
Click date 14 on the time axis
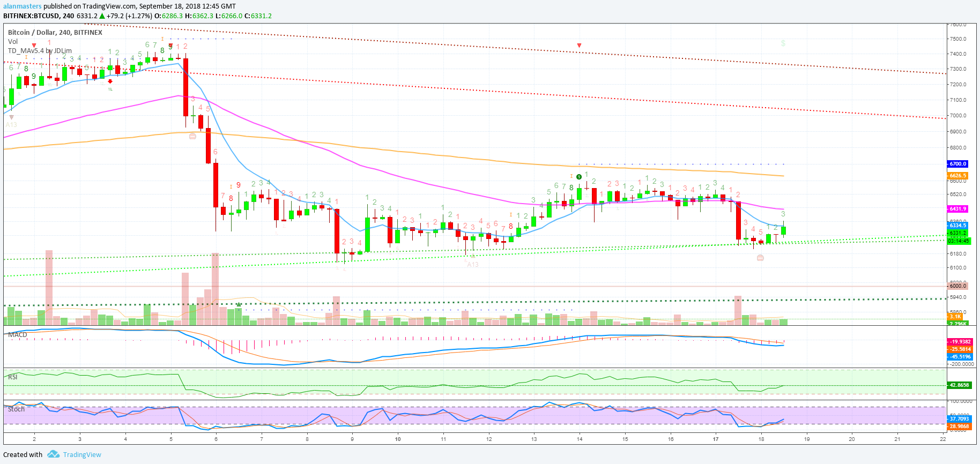tap(580, 439)
